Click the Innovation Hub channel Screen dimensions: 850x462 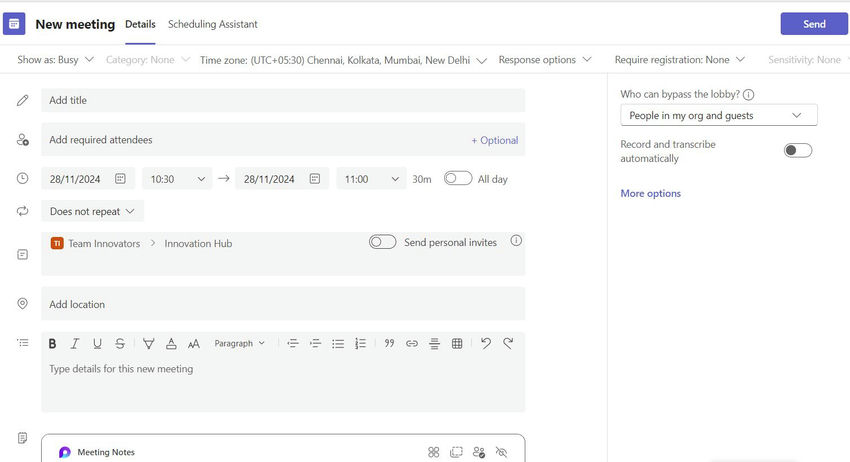tap(198, 243)
